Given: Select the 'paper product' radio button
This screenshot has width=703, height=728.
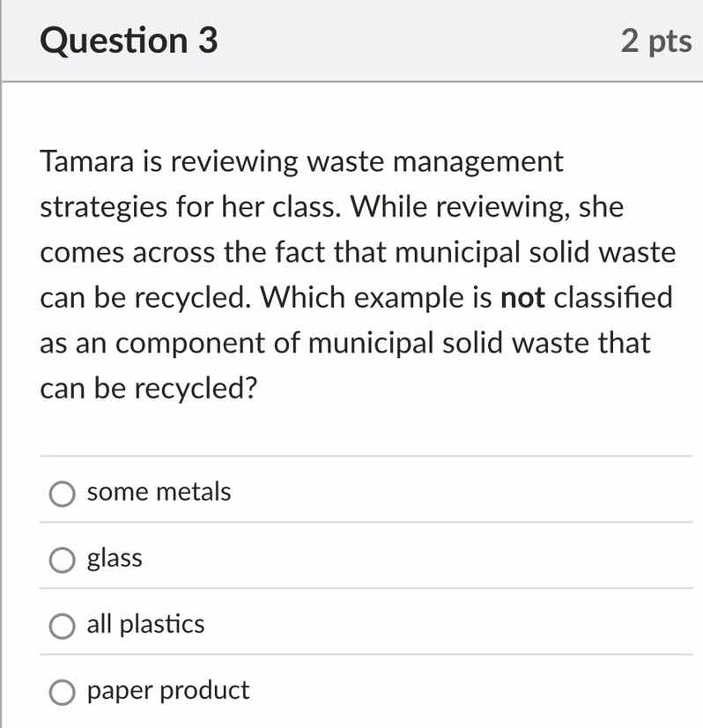Looking at the screenshot, I should (x=62, y=693).
